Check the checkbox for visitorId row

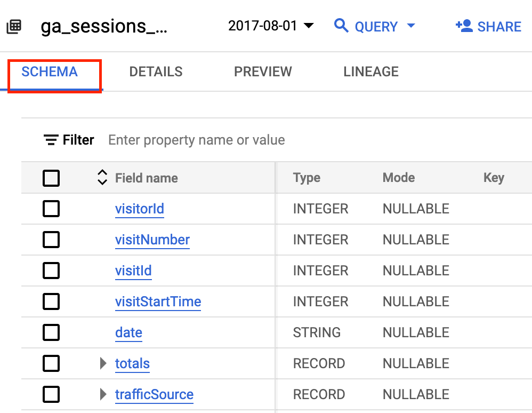(51, 209)
